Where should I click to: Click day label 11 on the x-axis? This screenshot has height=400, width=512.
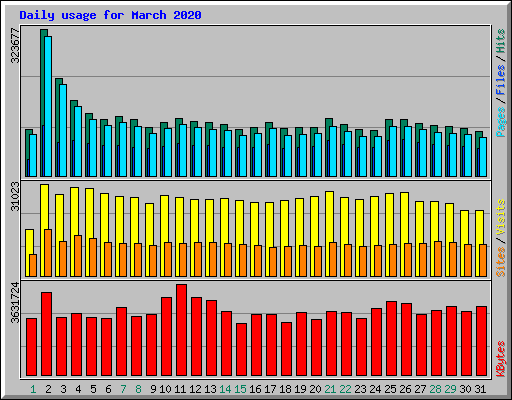(180, 389)
